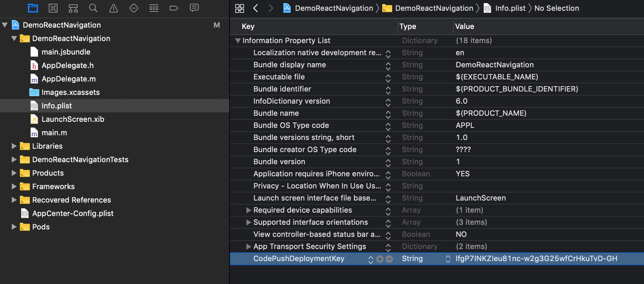Show the Test navigator diamond icon
The width and height of the screenshot is (644, 284).
(x=133, y=8)
